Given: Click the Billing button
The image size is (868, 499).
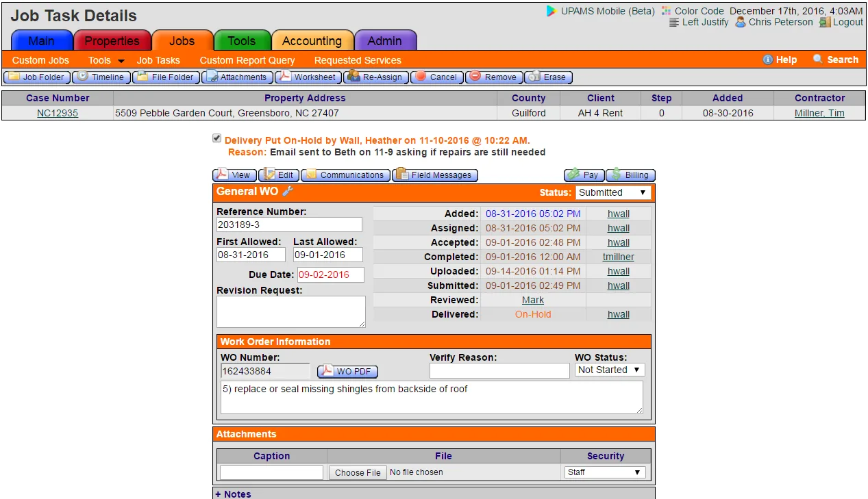Looking at the screenshot, I should point(630,175).
